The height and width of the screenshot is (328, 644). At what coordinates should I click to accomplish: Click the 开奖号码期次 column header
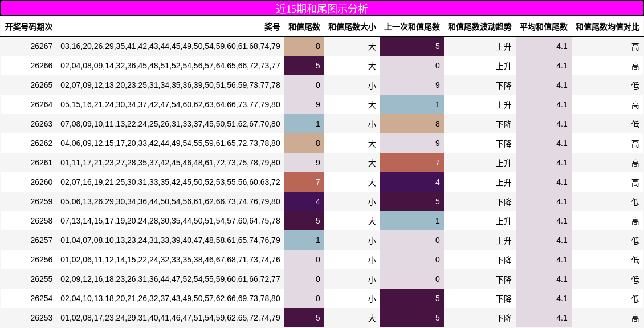(x=28, y=27)
